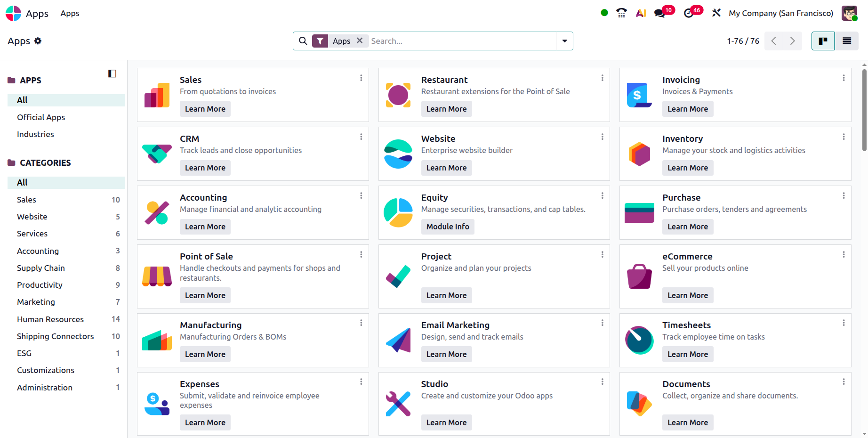Expand the search options dropdown arrow
868x438 pixels.
pos(564,41)
